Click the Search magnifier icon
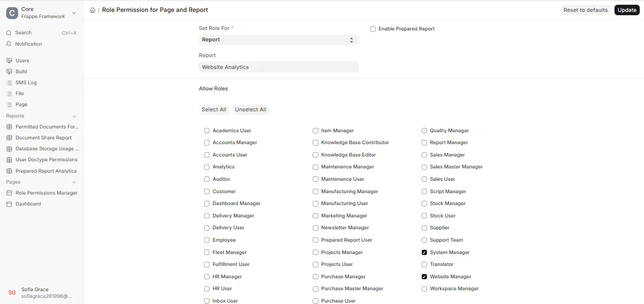This screenshot has width=644, height=304. pyautogui.click(x=9, y=33)
